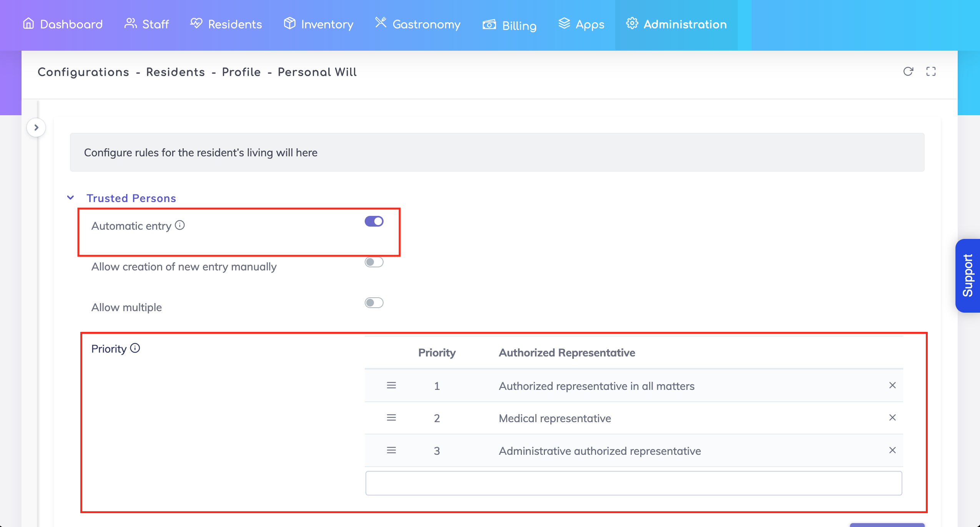Remove Authorized representative in all matters row
Screen dimensions: 980x527
[x=892, y=385]
